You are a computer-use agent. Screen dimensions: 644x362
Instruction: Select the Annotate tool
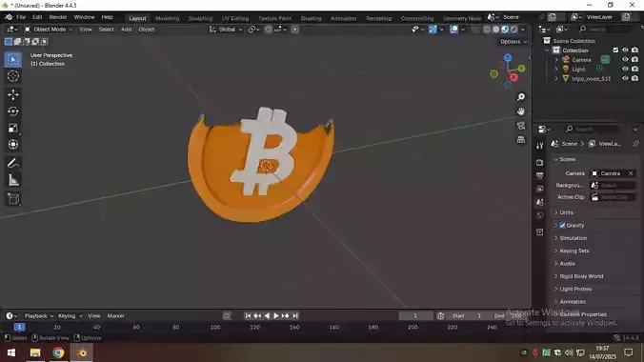pos(13,163)
